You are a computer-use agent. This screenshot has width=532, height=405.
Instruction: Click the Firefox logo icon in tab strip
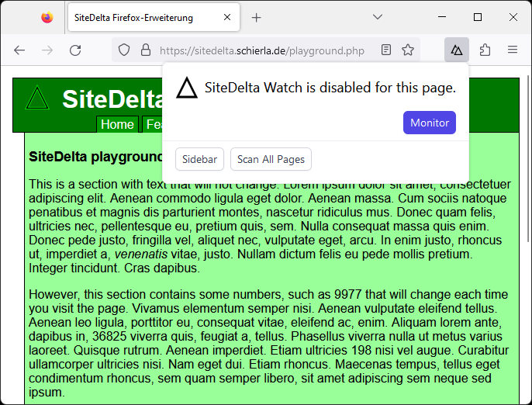[47, 17]
